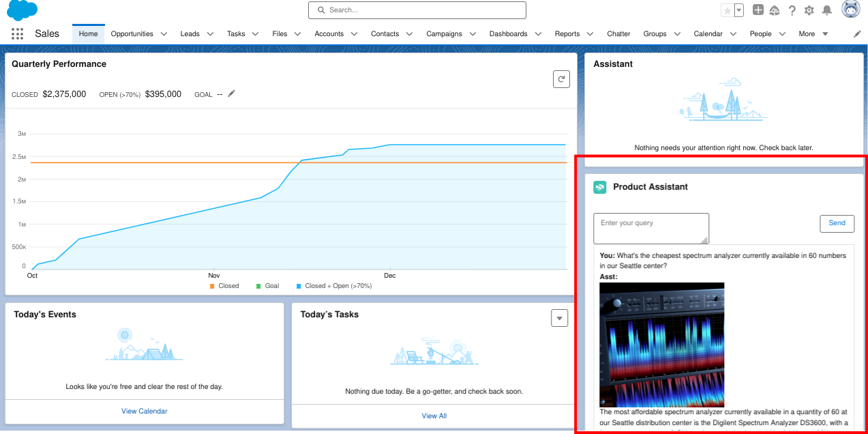This screenshot has width=868, height=434.
Task: Refresh the Quarterly Performance chart
Action: pyautogui.click(x=560, y=78)
